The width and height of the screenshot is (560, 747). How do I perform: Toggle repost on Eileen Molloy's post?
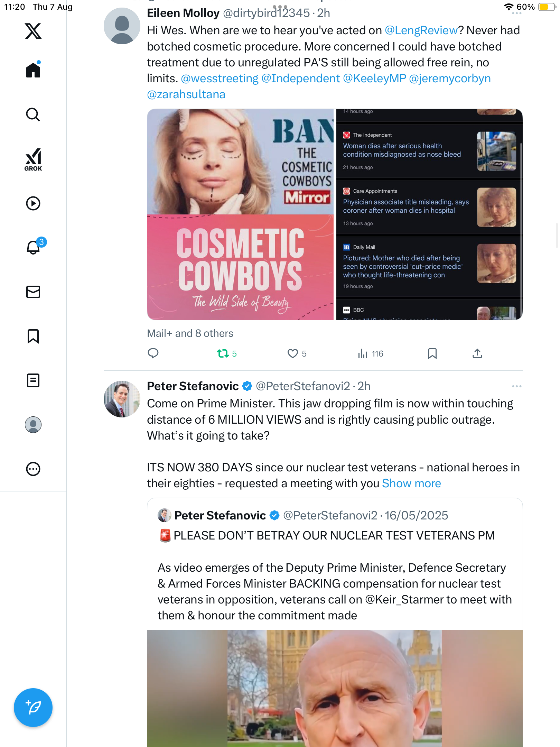[x=223, y=353]
